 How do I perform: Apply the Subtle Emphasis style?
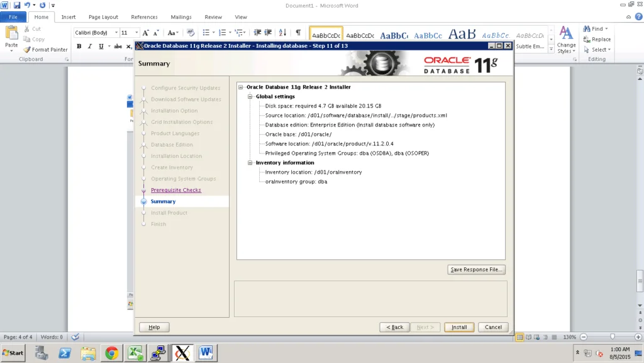530,40
